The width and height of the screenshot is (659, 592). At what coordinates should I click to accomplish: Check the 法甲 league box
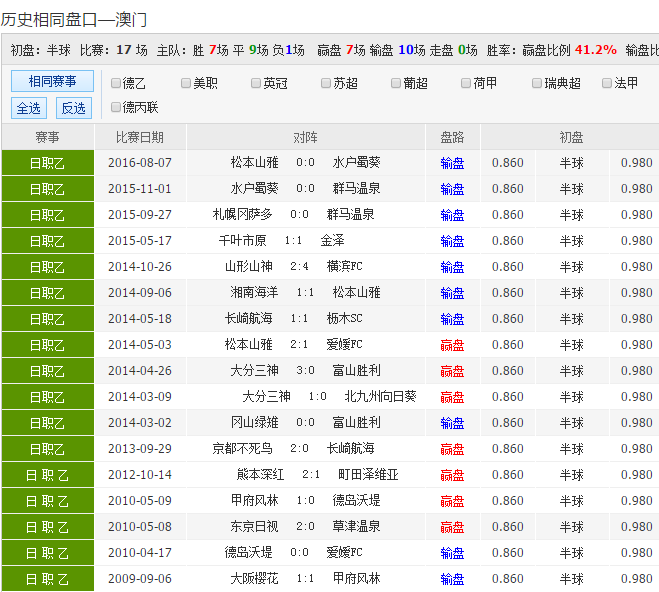(x=606, y=83)
